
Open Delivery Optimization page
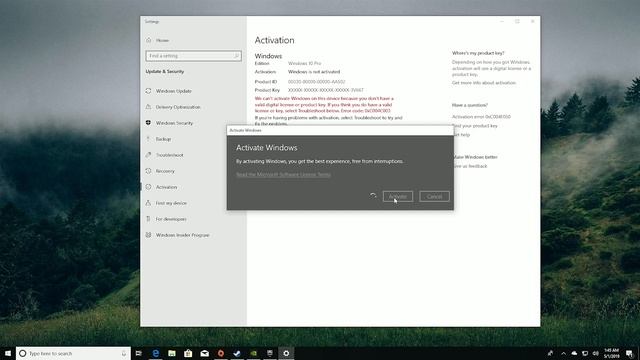[x=178, y=107]
